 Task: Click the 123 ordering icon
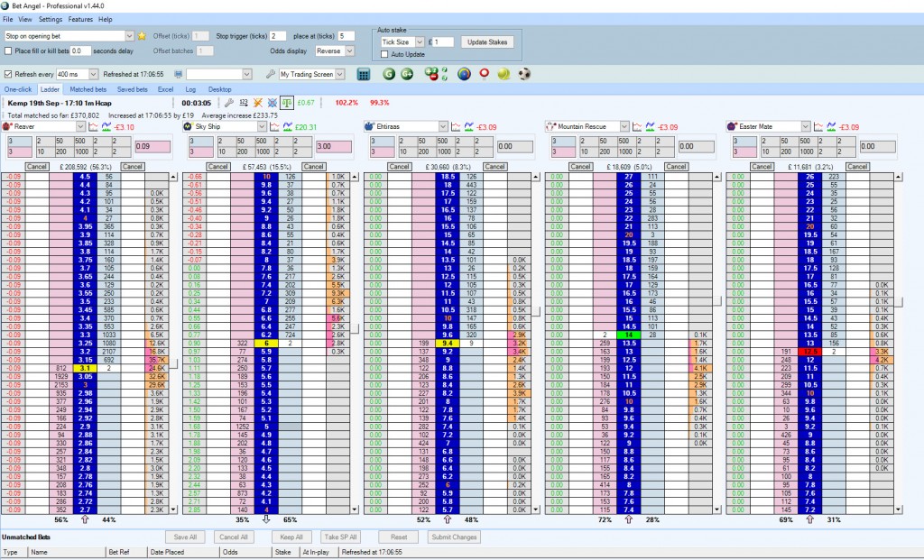[244, 103]
